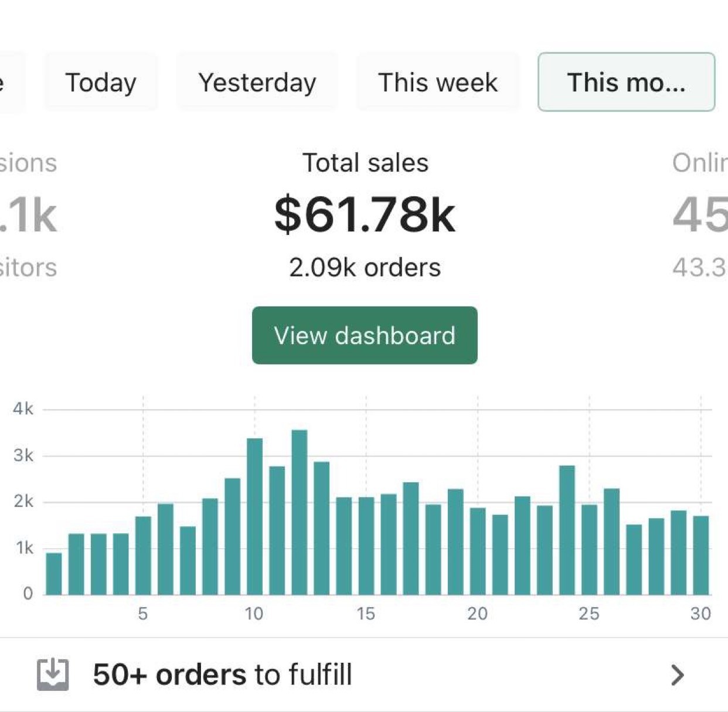This screenshot has height=712, width=728.
Task: Expand the orders to fulfill chevron arrow
Action: (x=678, y=674)
